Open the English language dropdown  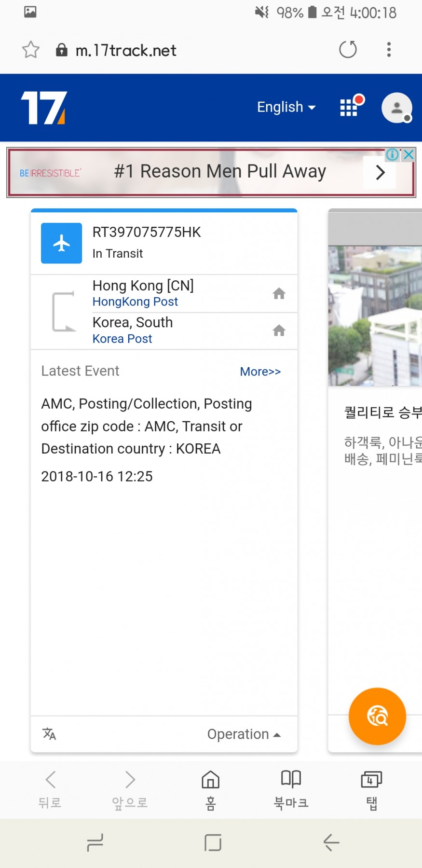(286, 107)
